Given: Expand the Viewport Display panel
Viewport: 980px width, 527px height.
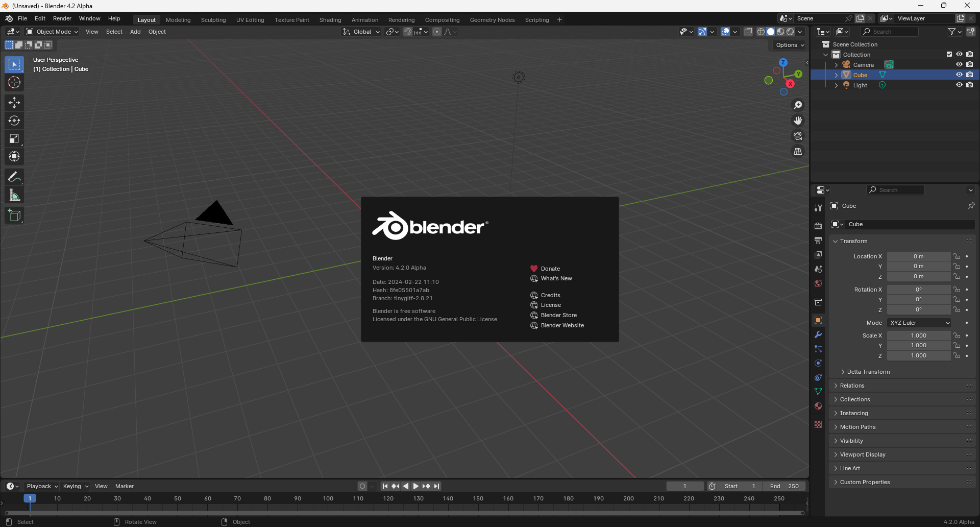Looking at the screenshot, I should [902, 454].
